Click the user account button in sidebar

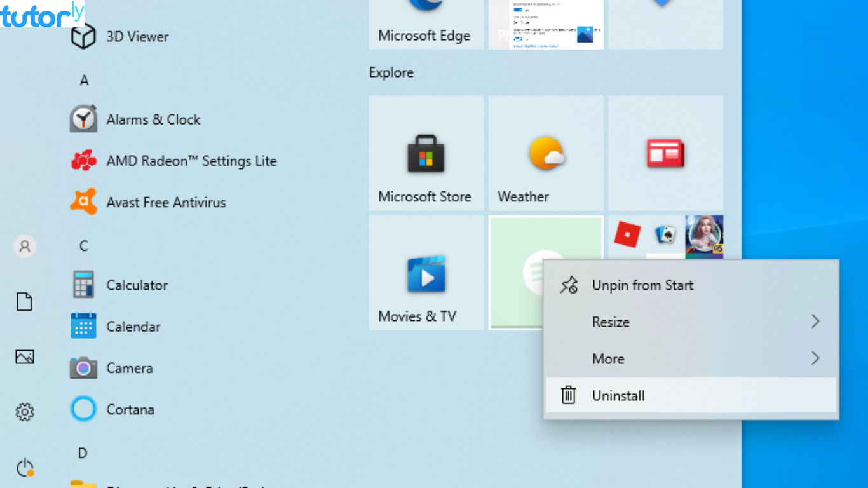click(24, 247)
